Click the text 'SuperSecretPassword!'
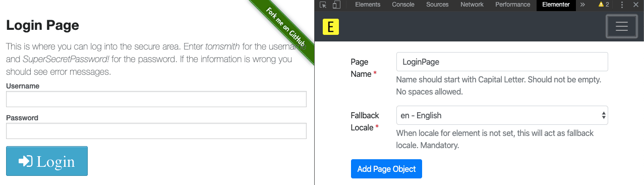644x185 pixels. [x=66, y=59]
